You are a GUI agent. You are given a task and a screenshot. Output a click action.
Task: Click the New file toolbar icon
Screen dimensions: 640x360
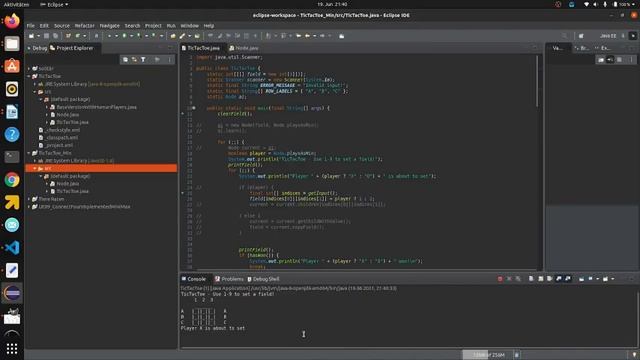tap(31, 36)
